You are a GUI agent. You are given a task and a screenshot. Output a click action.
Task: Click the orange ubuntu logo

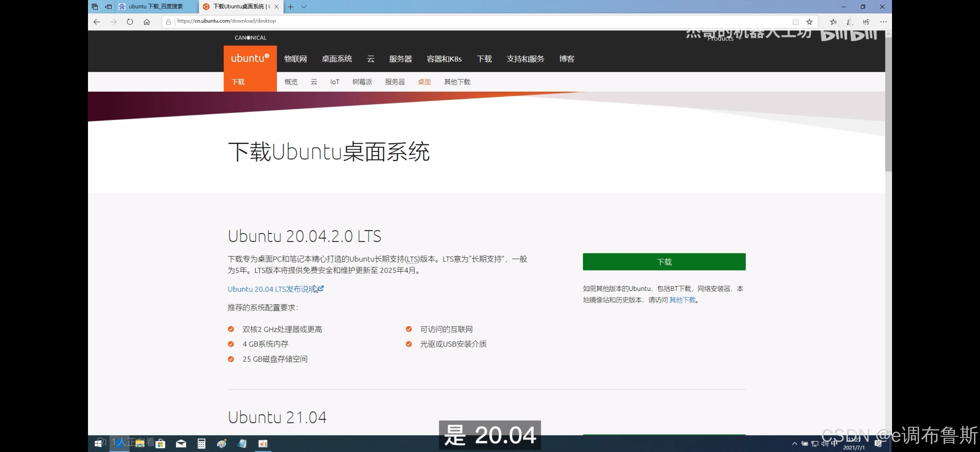250,58
